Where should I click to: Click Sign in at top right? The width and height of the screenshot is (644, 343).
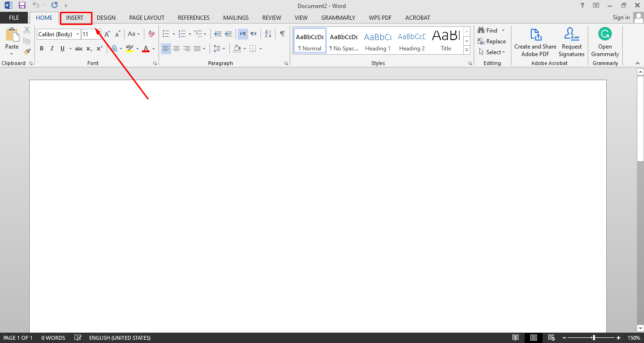pos(621,17)
